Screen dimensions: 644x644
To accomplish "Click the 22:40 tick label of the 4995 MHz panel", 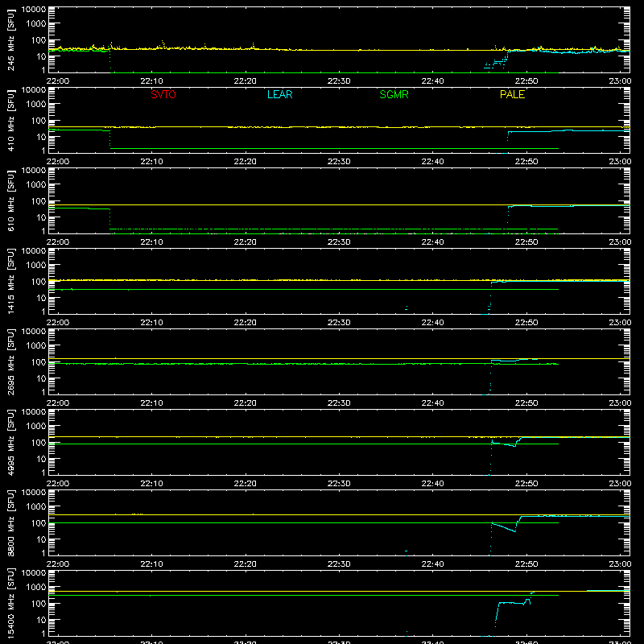I will (x=432, y=484).
